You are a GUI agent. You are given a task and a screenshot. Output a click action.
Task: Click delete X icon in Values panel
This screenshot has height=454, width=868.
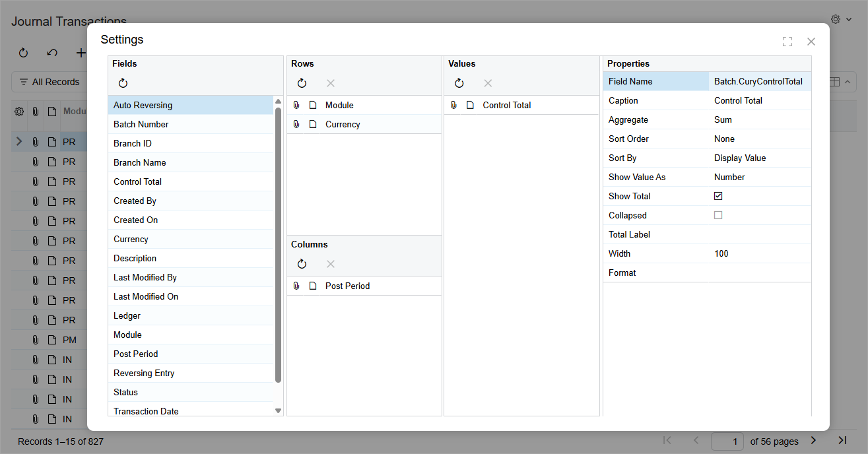[x=488, y=83]
